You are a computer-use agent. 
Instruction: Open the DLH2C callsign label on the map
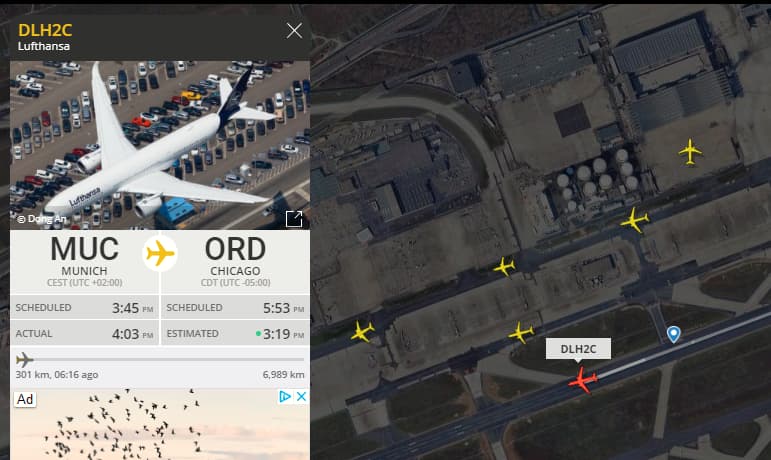point(578,349)
